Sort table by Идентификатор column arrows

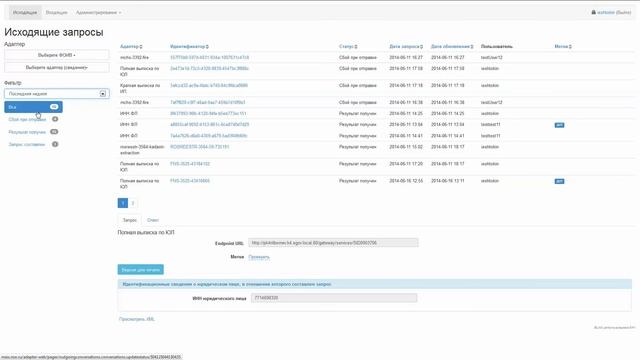[x=207, y=47]
